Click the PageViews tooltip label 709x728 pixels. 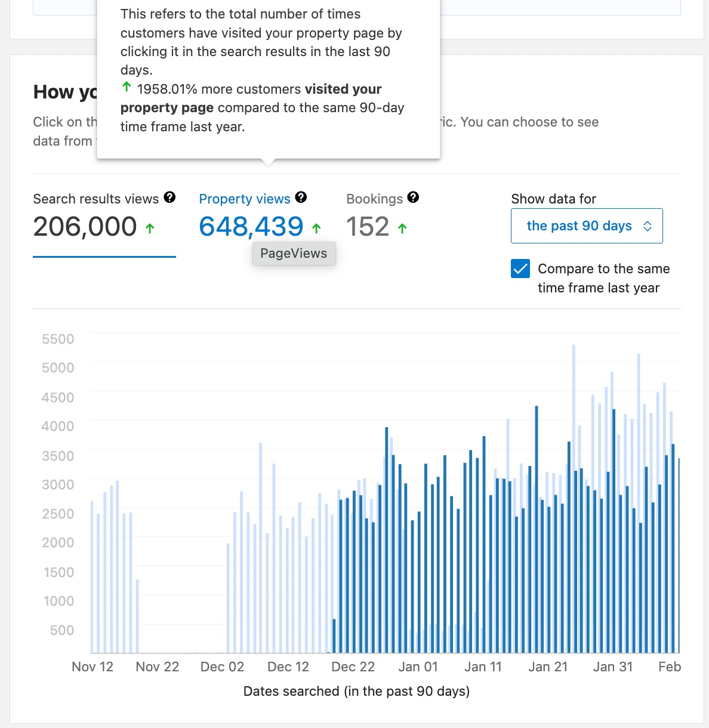tap(294, 253)
